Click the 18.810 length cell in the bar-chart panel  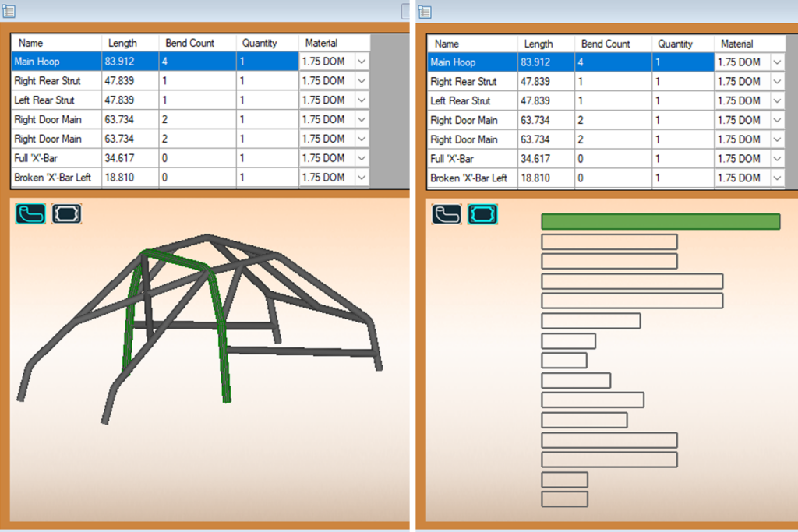coord(546,178)
